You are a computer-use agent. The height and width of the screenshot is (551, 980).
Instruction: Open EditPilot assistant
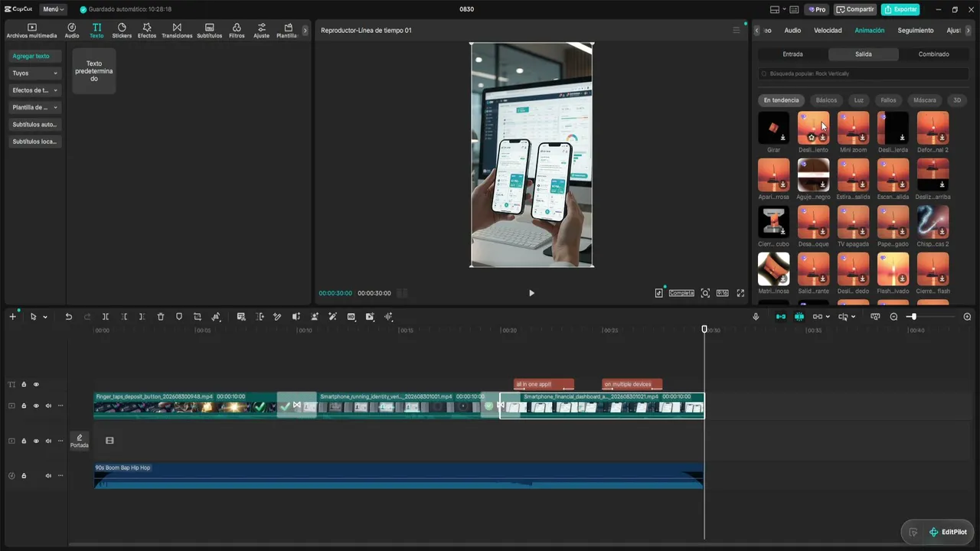pyautogui.click(x=948, y=532)
